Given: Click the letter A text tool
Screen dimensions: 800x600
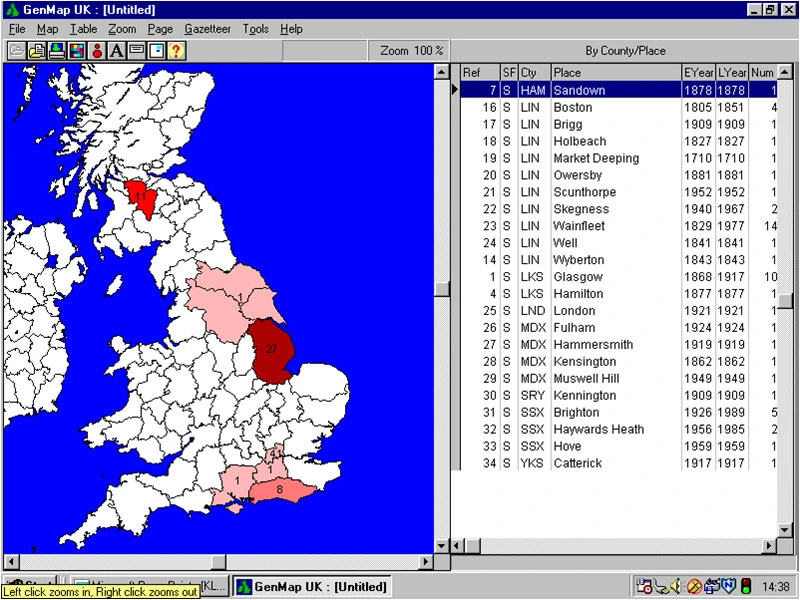Looking at the screenshot, I should point(116,51).
